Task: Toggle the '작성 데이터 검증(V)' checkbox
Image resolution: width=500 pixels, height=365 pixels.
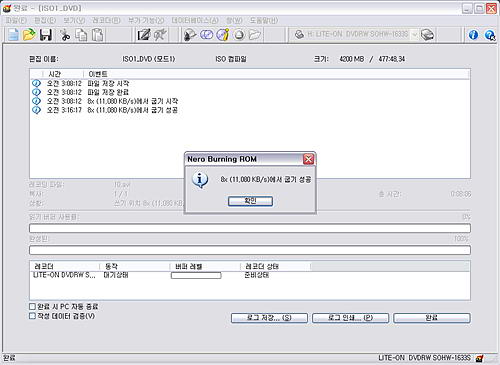Action: point(32,316)
